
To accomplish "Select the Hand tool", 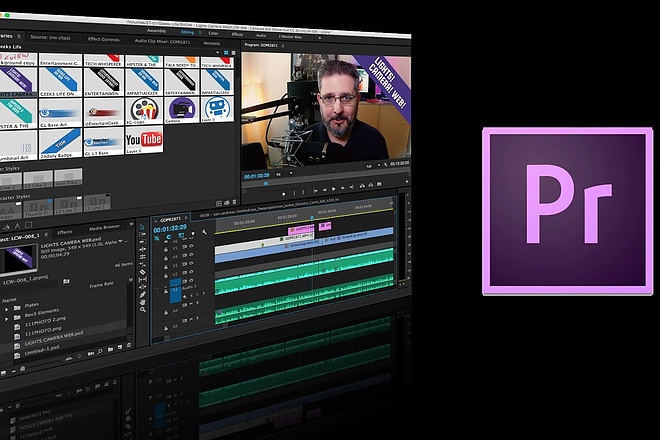I will tap(142, 302).
